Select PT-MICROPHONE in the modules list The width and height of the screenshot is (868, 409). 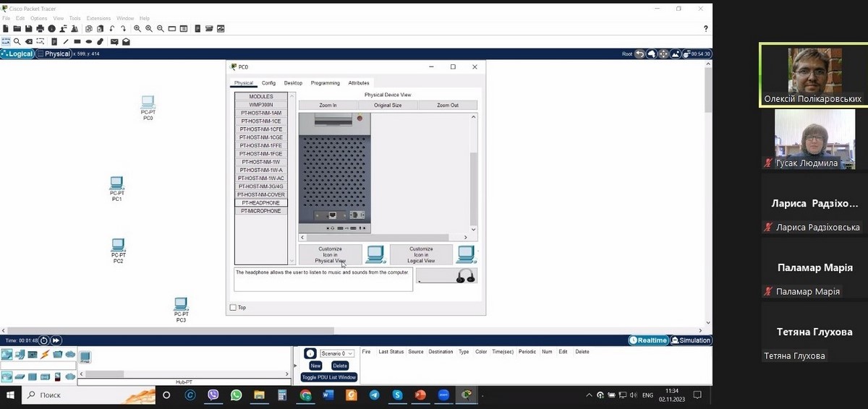(260, 211)
